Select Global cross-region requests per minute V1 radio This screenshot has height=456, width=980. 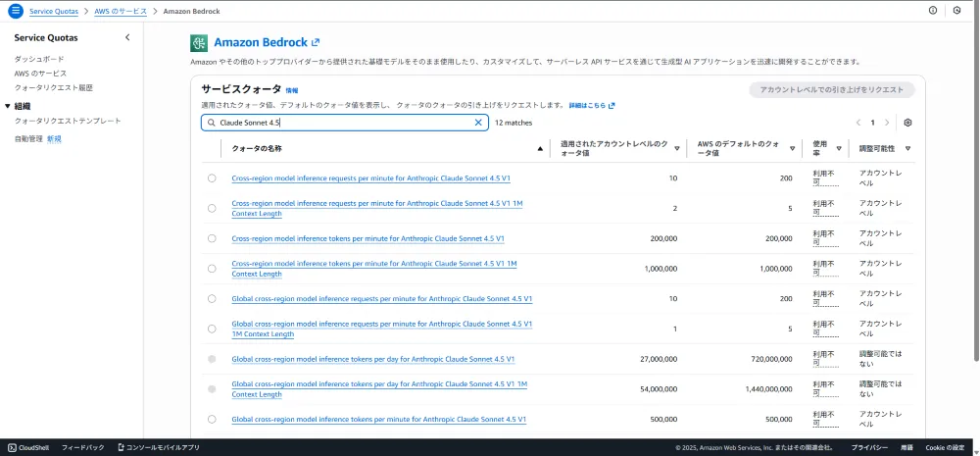(x=212, y=298)
